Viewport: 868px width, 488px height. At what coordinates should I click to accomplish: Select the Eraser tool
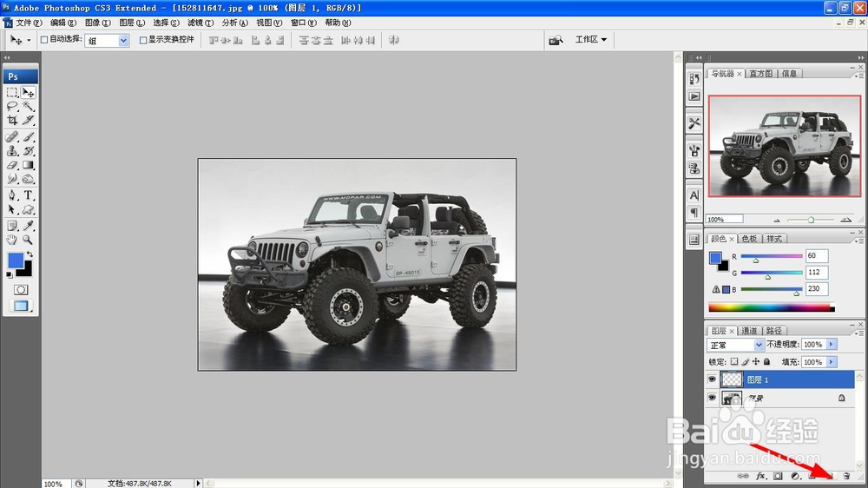click(12, 165)
